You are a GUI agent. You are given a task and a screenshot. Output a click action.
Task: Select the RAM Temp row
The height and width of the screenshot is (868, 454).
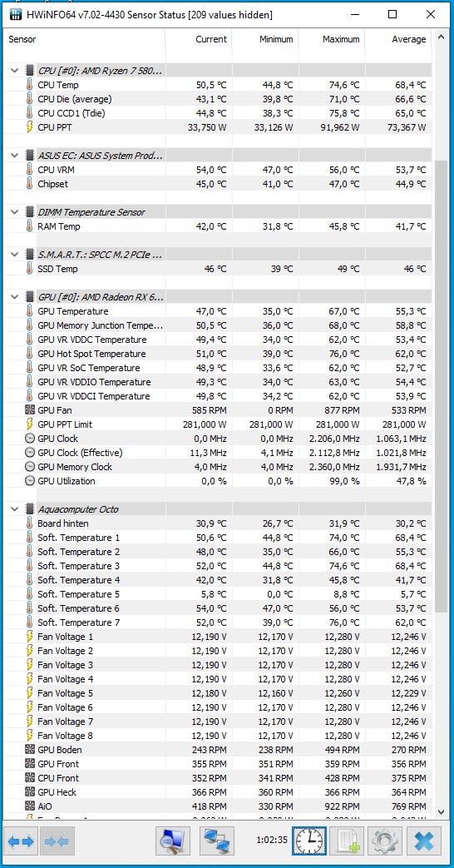(x=217, y=226)
